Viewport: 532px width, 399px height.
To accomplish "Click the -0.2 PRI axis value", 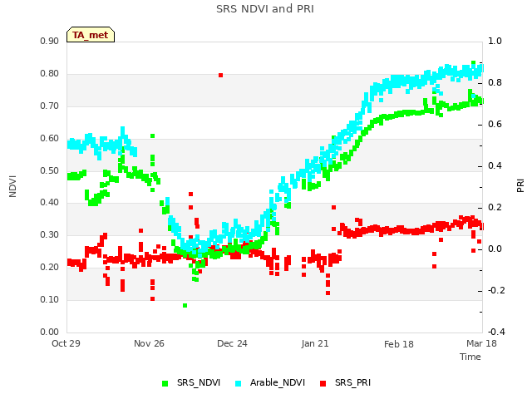I will pos(496,290).
